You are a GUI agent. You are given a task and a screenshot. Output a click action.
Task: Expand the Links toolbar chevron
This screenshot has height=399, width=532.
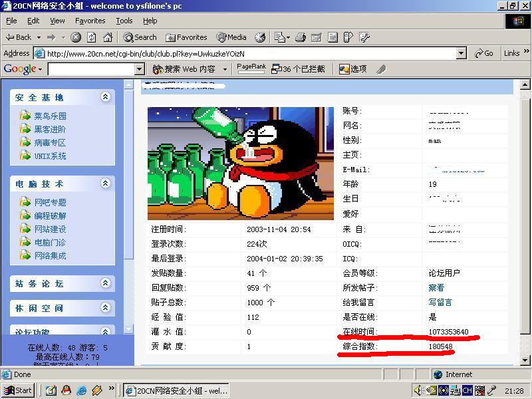[x=526, y=52]
